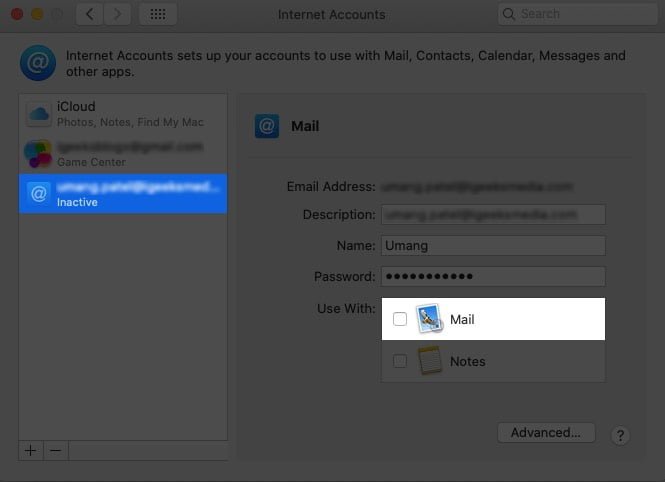Select the Inactive mail account row
This screenshot has width=665, height=482.
pos(123,194)
